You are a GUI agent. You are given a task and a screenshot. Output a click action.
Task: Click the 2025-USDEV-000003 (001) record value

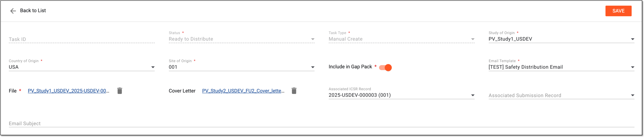(x=360, y=95)
